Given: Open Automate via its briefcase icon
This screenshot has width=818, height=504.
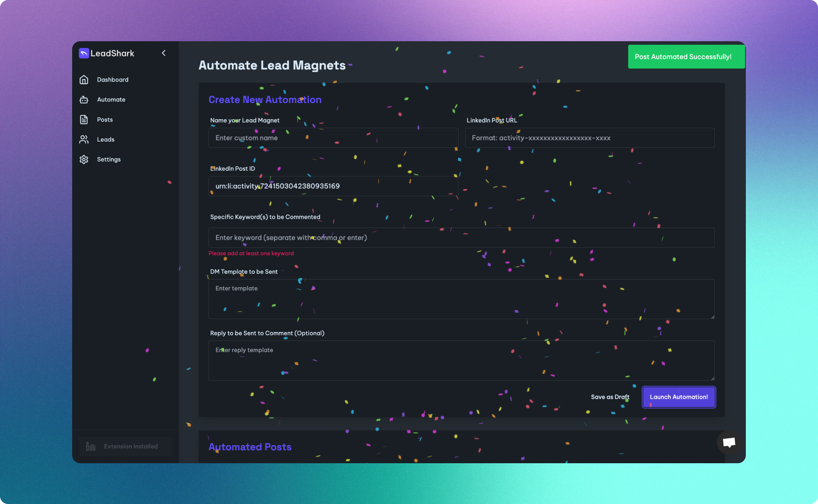Looking at the screenshot, I should (x=84, y=99).
